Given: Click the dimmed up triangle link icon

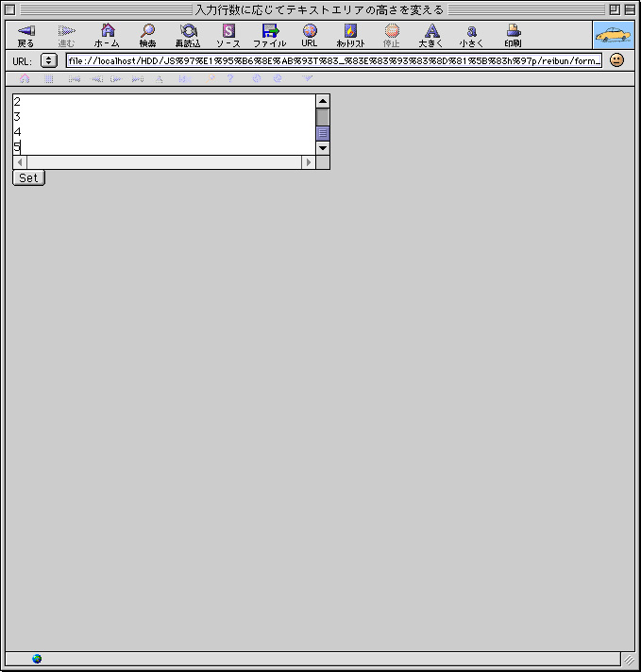Looking at the screenshot, I should click(x=160, y=79).
